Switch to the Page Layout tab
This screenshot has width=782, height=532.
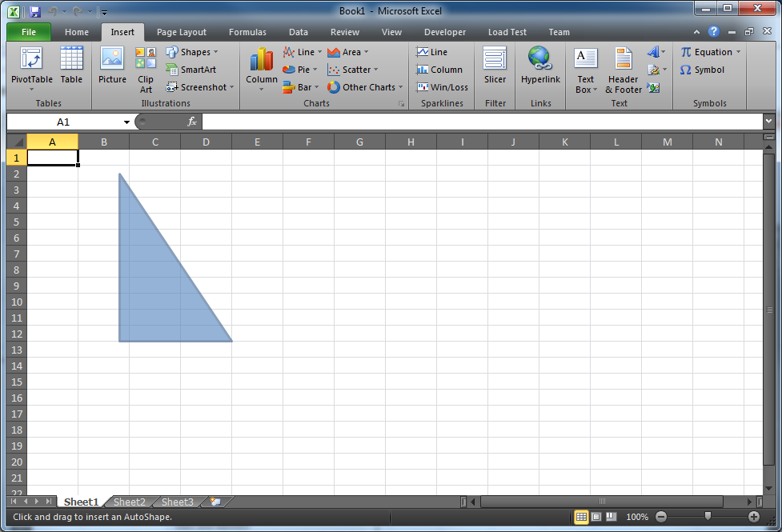[x=182, y=32]
